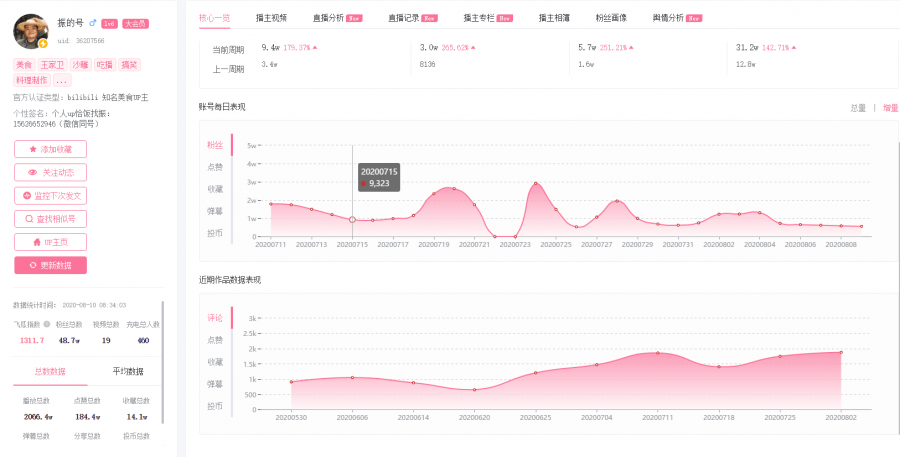Switch to the 平均数据 averages tab
Viewport: 900px width, 457px height.
(128, 371)
